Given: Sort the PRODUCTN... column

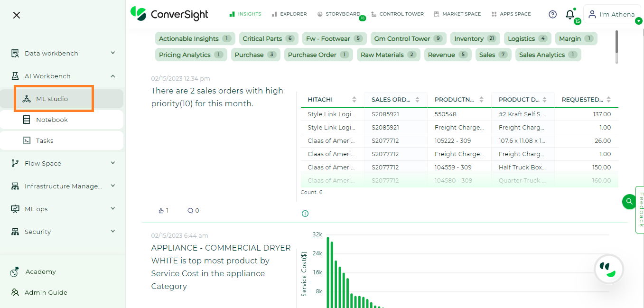Looking at the screenshot, I should (x=481, y=100).
